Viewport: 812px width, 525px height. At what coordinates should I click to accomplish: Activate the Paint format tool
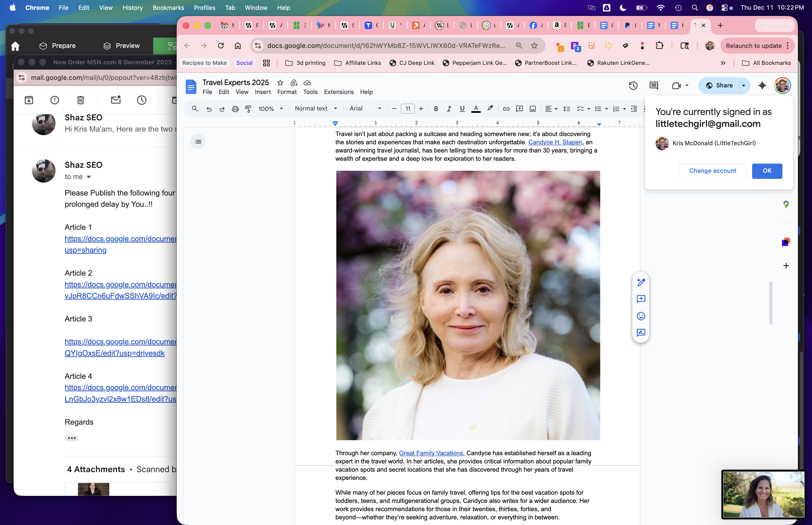248,109
